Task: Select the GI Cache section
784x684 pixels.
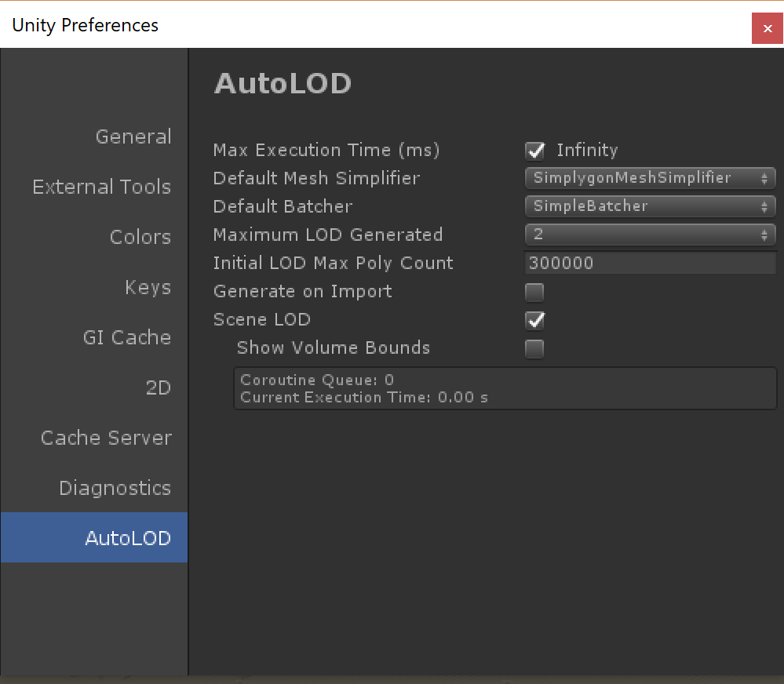Action: (x=127, y=338)
